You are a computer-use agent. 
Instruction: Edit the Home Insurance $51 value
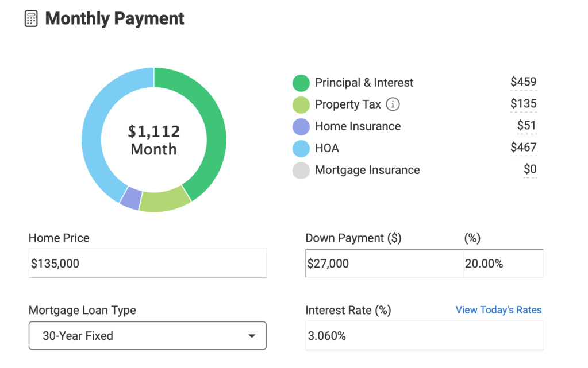(x=526, y=126)
